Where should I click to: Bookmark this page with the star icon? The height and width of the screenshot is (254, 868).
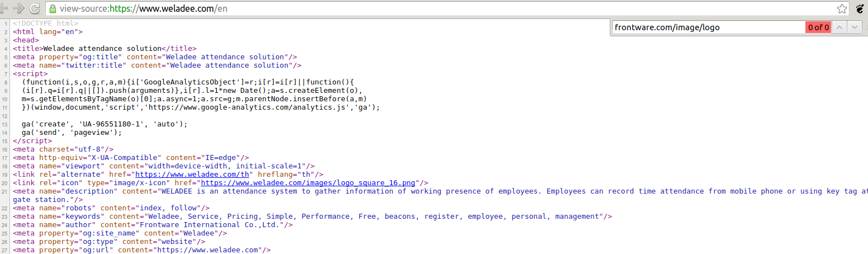842,8
